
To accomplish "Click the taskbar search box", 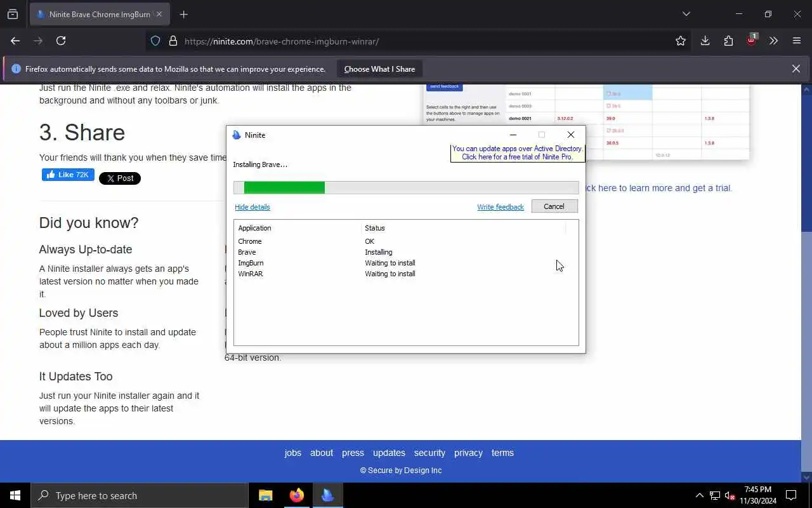I will coord(140,495).
